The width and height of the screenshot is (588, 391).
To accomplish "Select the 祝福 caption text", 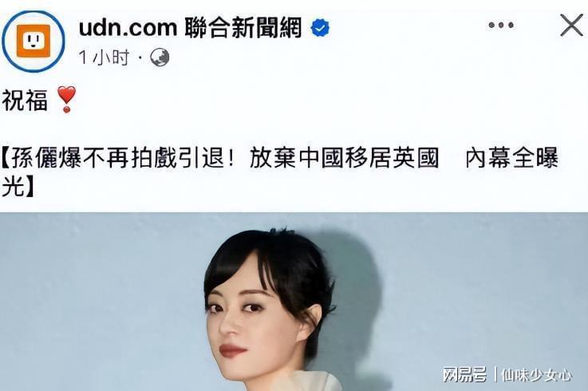I will pyautogui.click(x=25, y=101).
